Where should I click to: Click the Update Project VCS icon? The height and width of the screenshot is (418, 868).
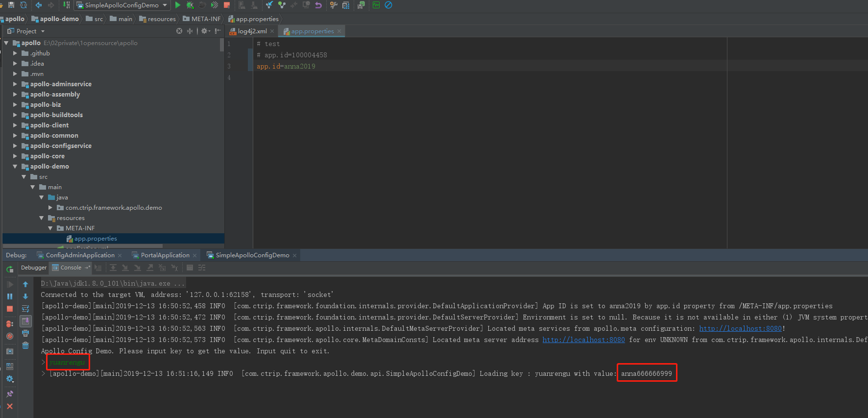pyautogui.click(x=269, y=5)
